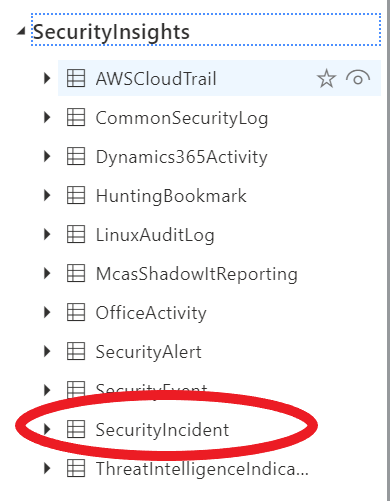Click the Dynamics365Activity table icon
This screenshot has width=390, height=501.
coord(76,156)
